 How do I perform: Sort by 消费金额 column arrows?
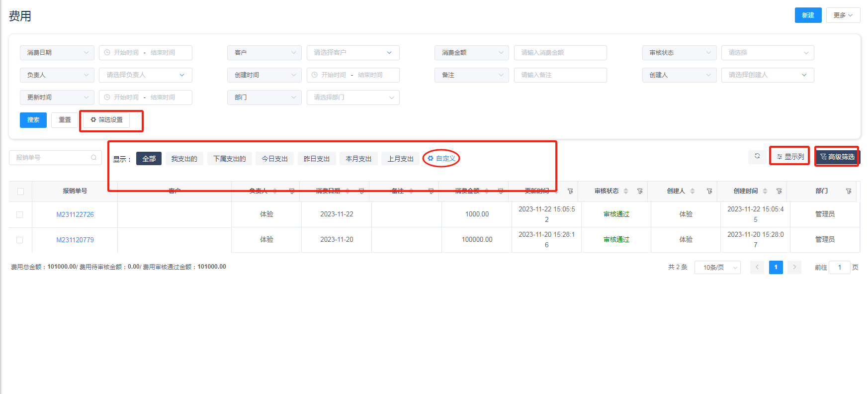[x=487, y=191]
